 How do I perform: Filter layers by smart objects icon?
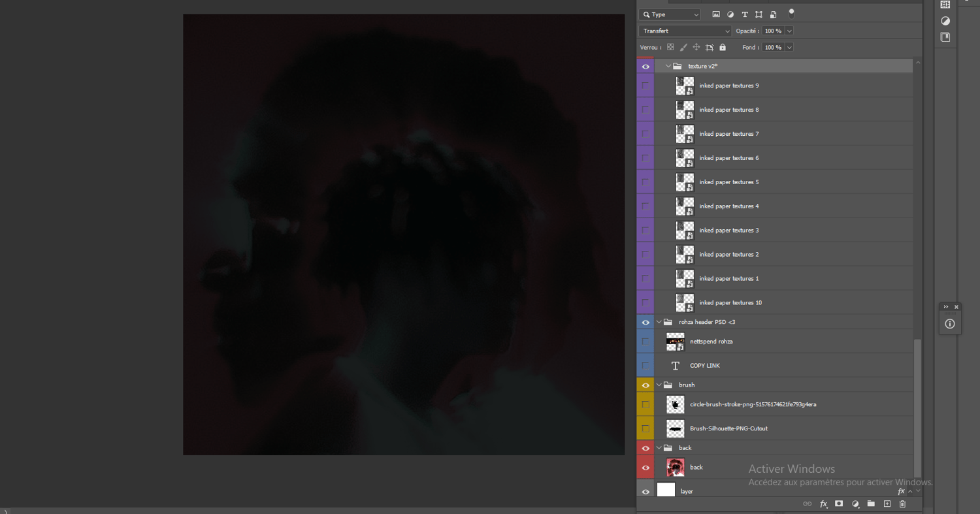coord(774,14)
